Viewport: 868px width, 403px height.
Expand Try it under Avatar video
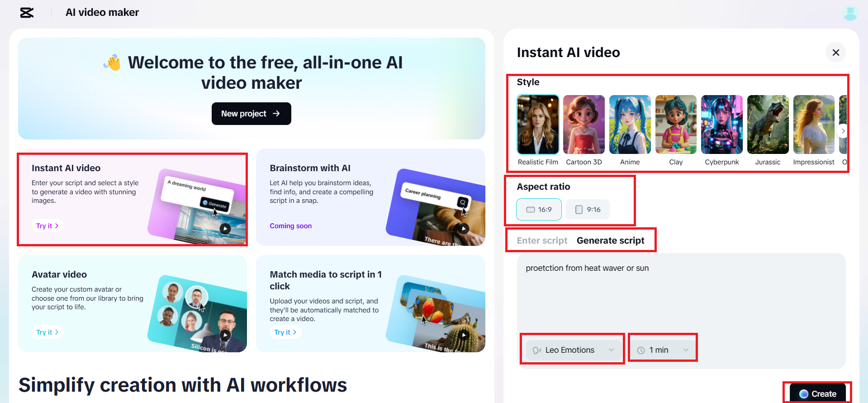pos(47,332)
